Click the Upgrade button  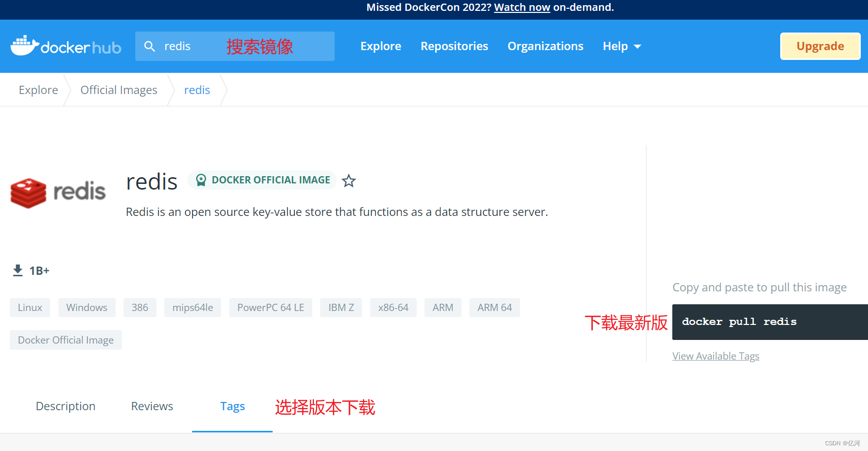tap(820, 46)
